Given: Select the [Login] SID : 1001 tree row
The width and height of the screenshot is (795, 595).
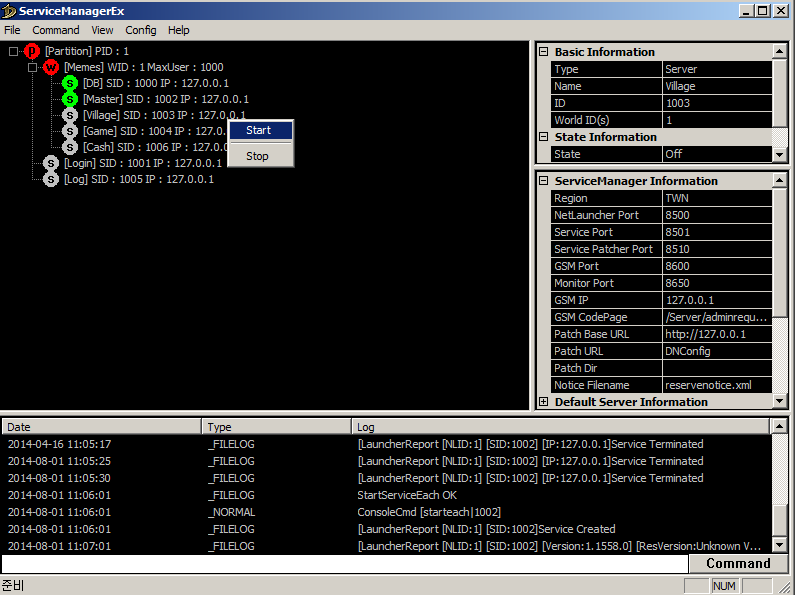Looking at the screenshot, I should [143, 163].
